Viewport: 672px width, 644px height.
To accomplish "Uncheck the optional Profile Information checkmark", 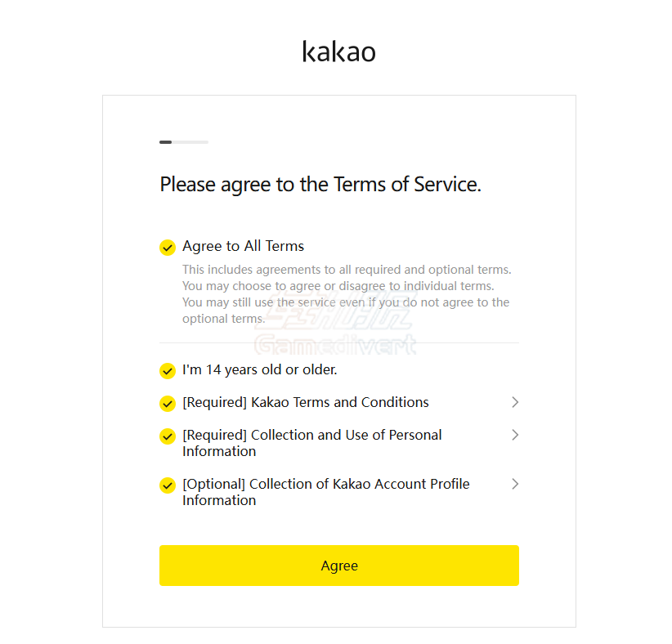I will pos(168,485).
